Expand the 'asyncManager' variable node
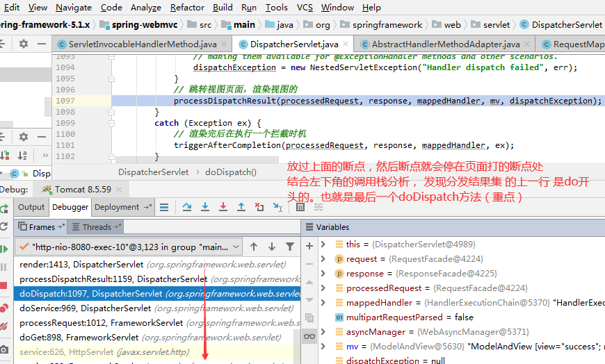This screenshot has width=605, height=364. (323, 331)
